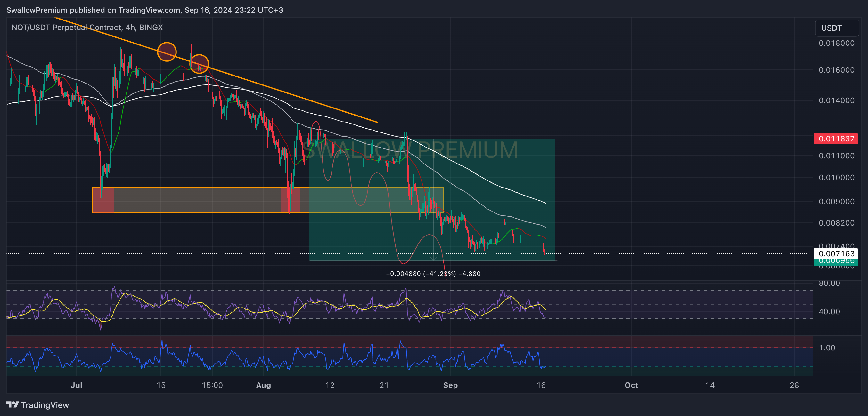This screenshot has height=416, width=868.
Task: Click the TradingView logo icon
Action: click(x=12, y=404)
